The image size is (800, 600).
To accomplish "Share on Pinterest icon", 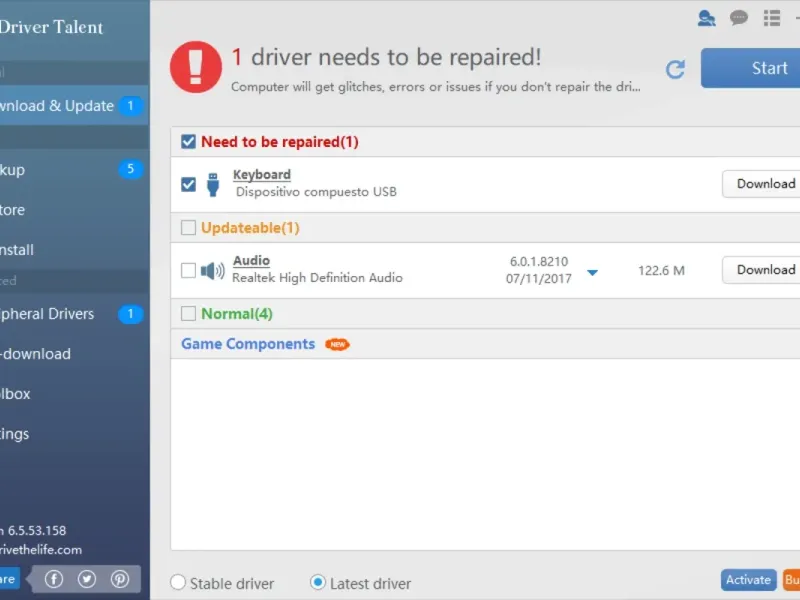I will coord(120,579).
